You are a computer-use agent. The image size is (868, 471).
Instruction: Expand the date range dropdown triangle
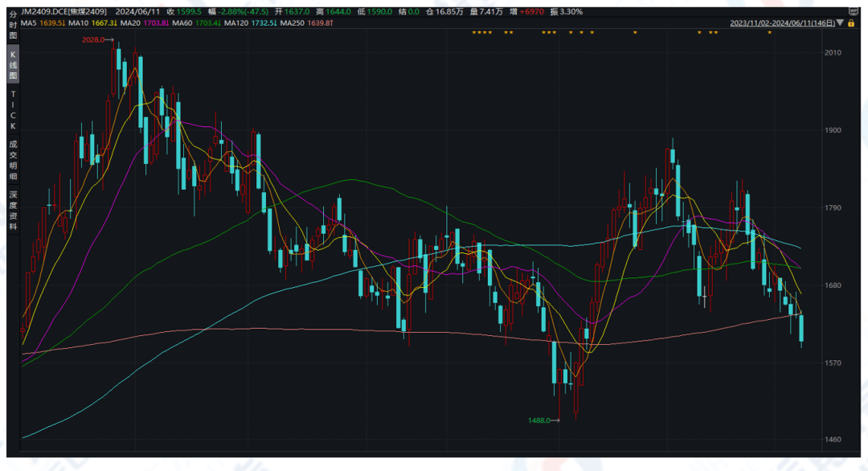[840, 23]
